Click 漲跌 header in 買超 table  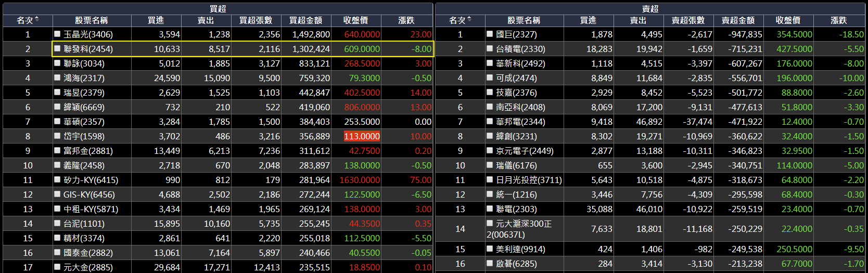click(406, 20)
